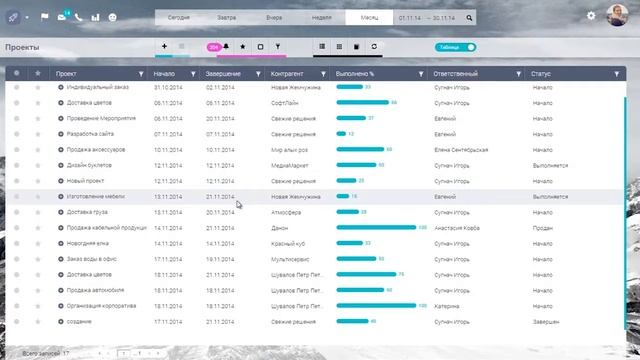The image size is (640, 360).
Task: Click the phone calls icon
Action: tap(79, 17)
